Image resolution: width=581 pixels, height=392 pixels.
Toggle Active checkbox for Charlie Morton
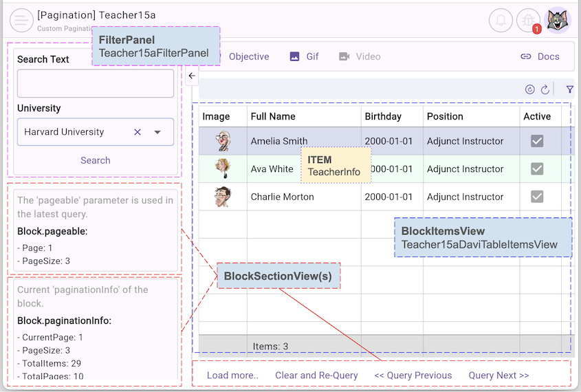click(537, 197)
